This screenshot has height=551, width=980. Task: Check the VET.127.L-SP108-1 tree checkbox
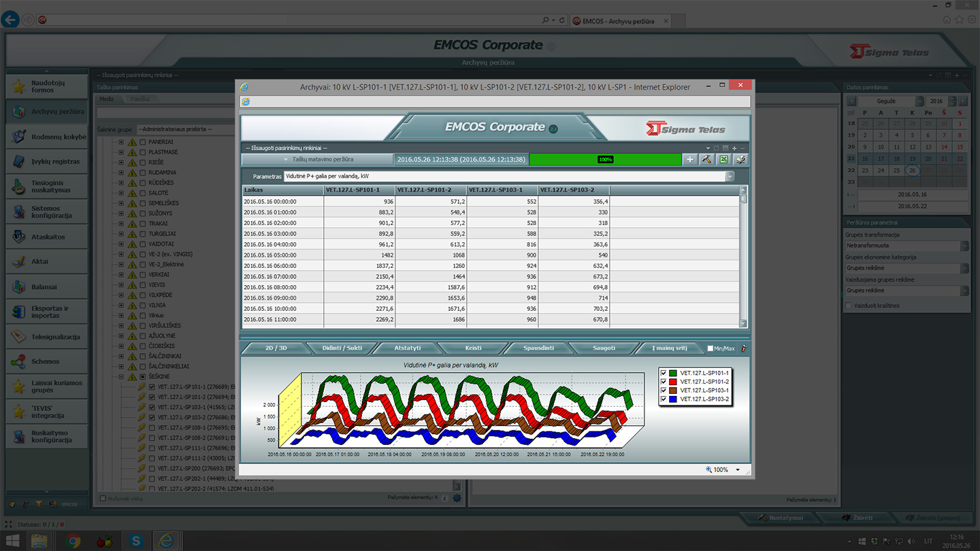tap(152, 427)
